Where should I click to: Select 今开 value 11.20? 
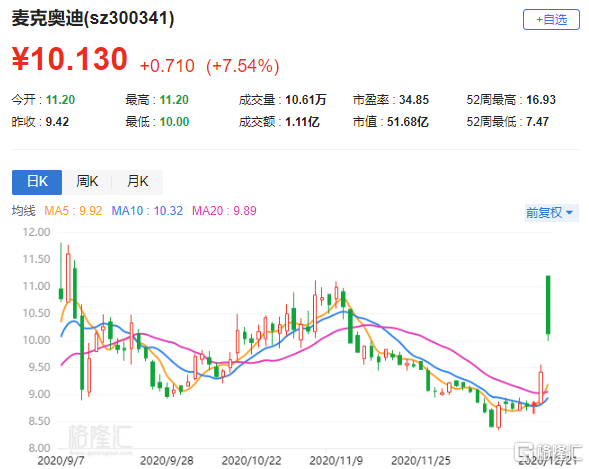pos(60,100)
